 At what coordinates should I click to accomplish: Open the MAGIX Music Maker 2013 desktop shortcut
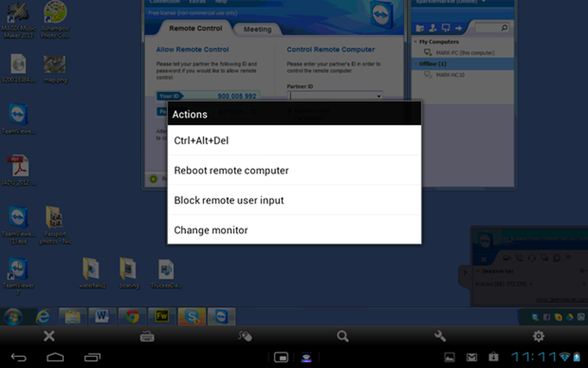18,20
